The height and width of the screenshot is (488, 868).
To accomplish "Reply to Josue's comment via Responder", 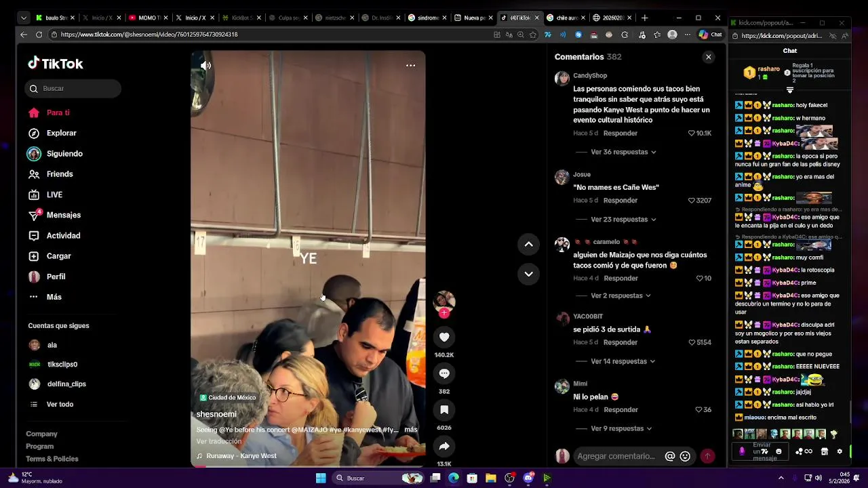I will pyautogui.click(x=620, y=201).
